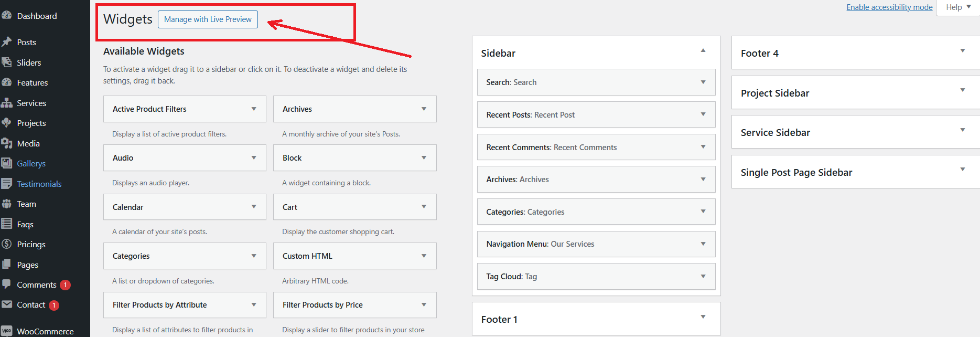Screen dimensions: 980x337
Task: Expand the Footer 4 widget area
Action: (x=962, y=51)
